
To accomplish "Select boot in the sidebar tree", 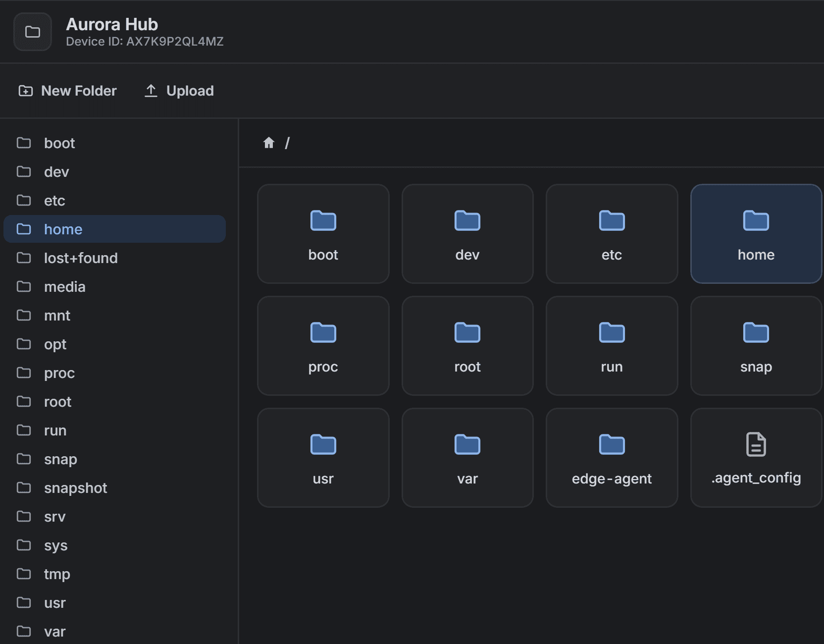I will point(115,143).
